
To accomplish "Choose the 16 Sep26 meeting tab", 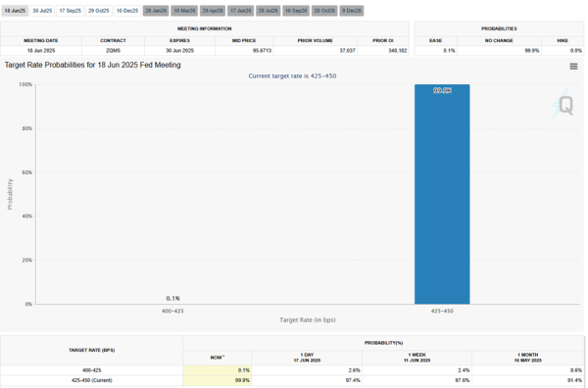I will [x=296, y=11].
